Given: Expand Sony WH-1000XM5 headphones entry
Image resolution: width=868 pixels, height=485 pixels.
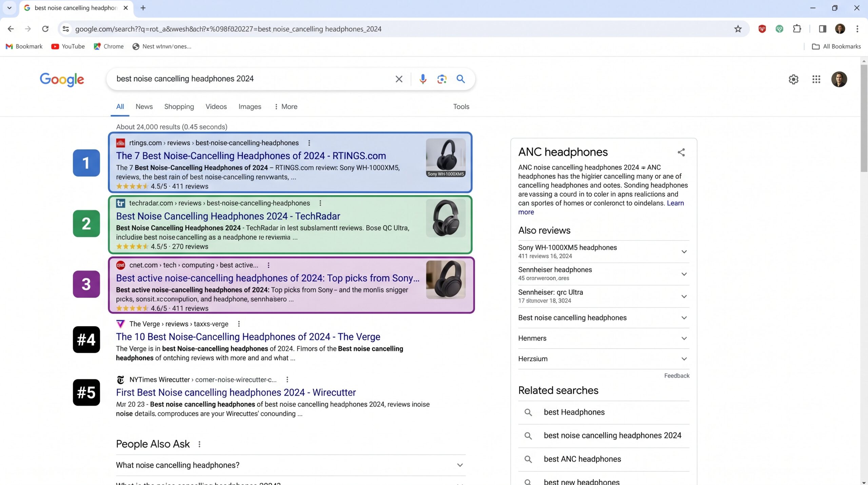Looking at the screenshot, I should point(604,251).
